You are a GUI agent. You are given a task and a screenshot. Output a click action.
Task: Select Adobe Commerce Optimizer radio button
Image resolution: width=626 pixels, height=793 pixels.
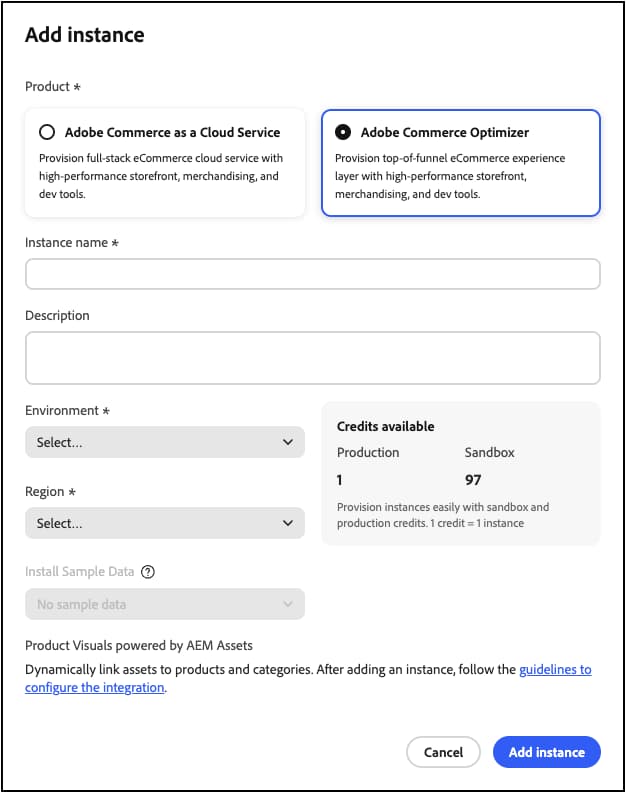click(343, 132)
